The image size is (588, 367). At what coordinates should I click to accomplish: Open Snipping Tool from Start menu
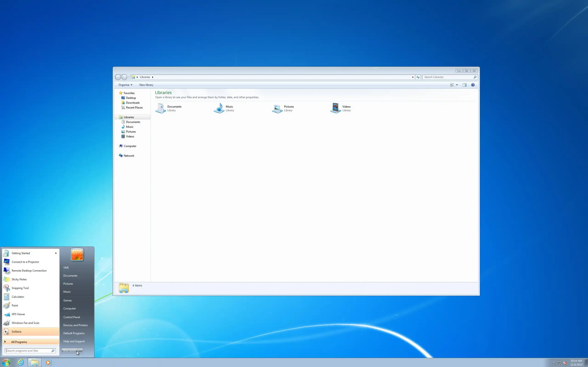(x=20, y=288)
